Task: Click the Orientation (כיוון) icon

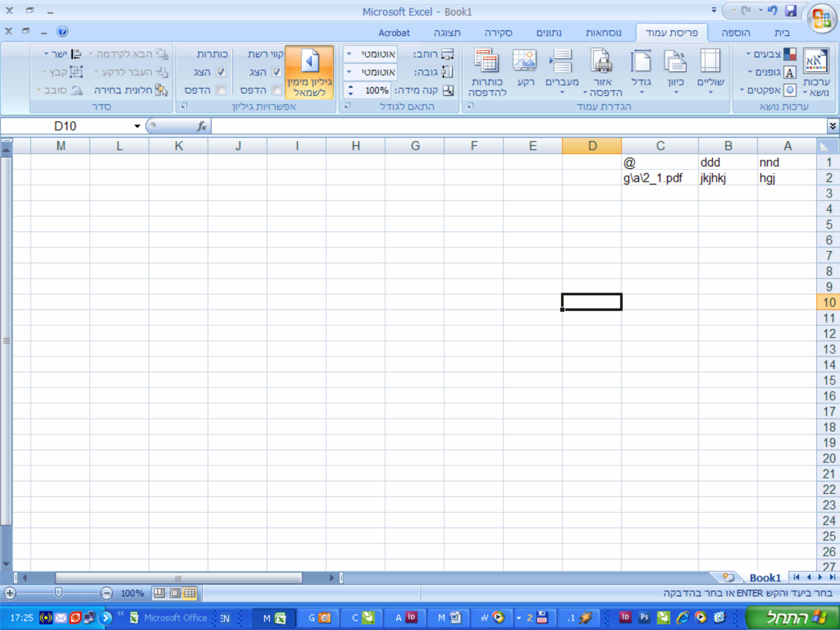Action: (676, 61)
